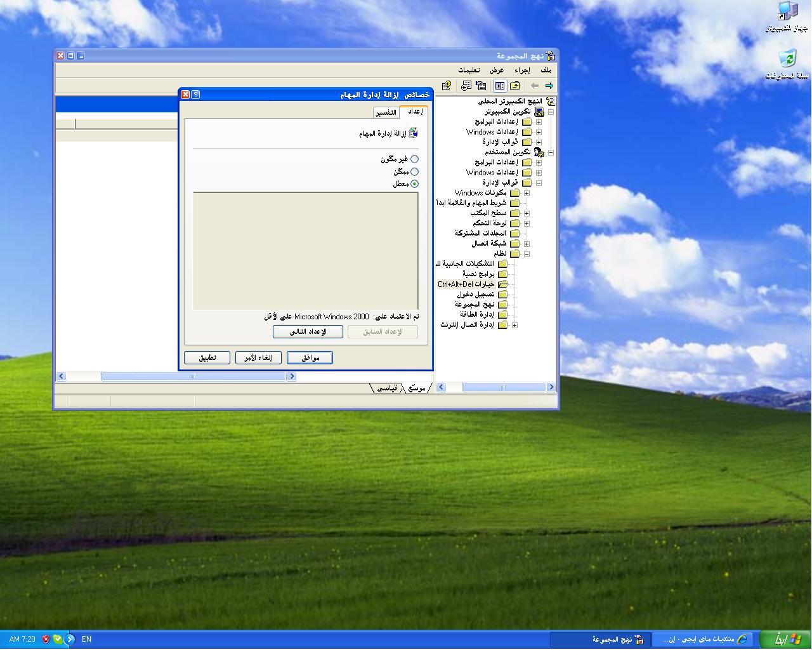Select the غير مكوّن radio button
The image size is (812, 650).
(414, 159)
